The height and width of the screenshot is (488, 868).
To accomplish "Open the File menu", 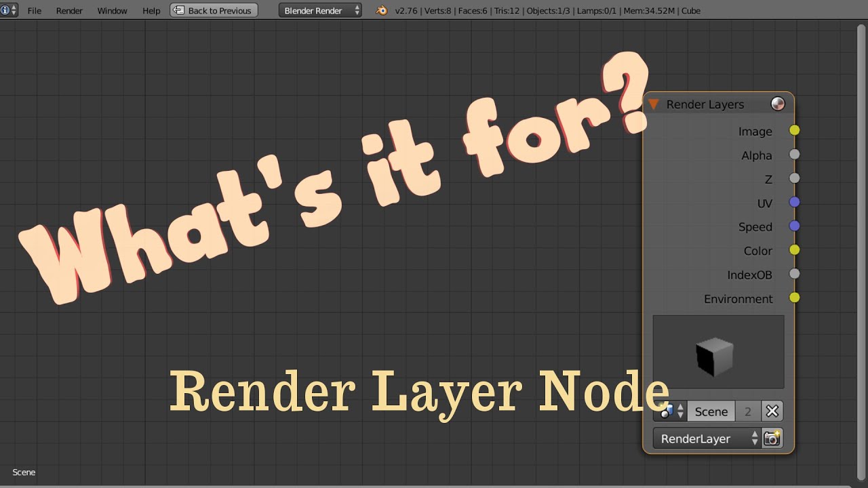I will pos(34,11).
